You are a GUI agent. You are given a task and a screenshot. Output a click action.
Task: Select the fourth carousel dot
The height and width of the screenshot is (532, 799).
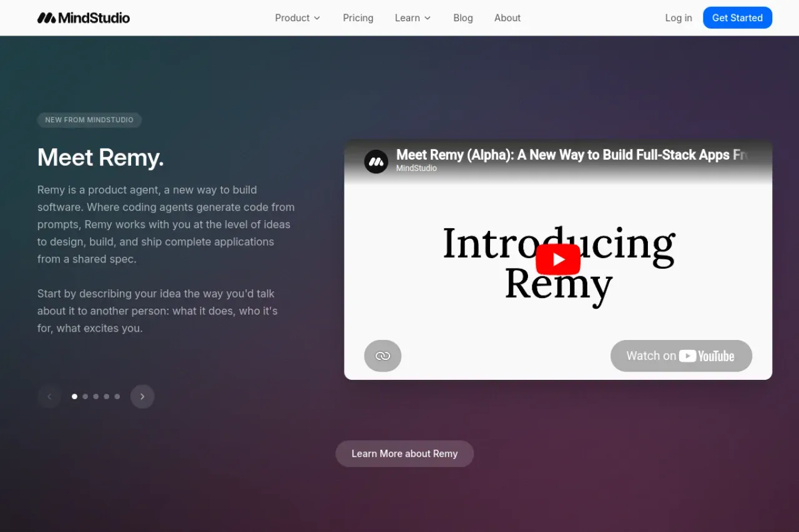(x=106, y=397)
